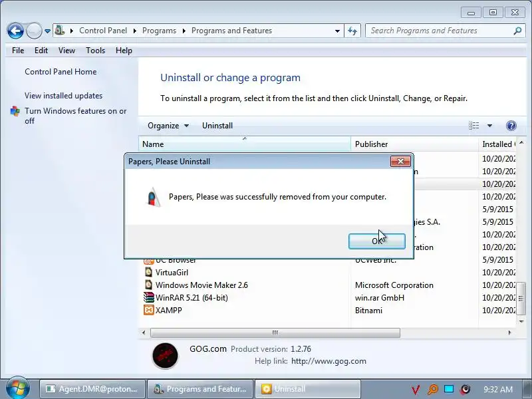Open the File menu
Viewport: 532px width, 399px height.
tap(18, 51)
